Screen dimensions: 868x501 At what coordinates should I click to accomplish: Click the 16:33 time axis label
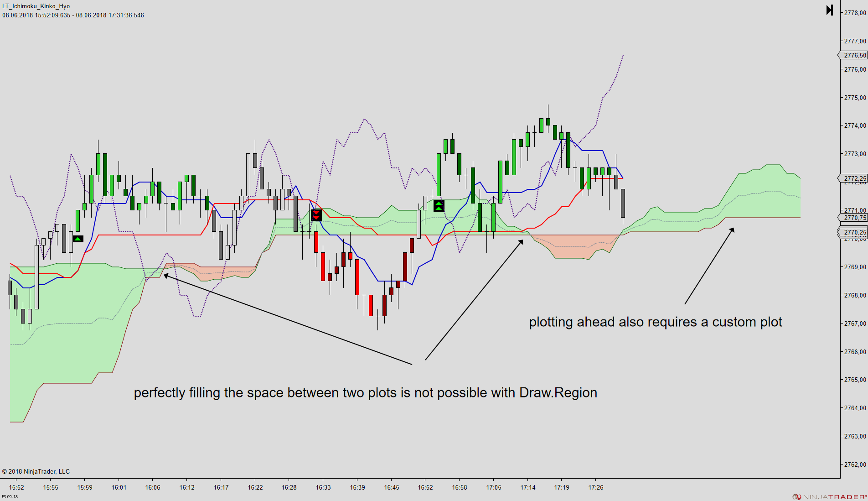323,487
